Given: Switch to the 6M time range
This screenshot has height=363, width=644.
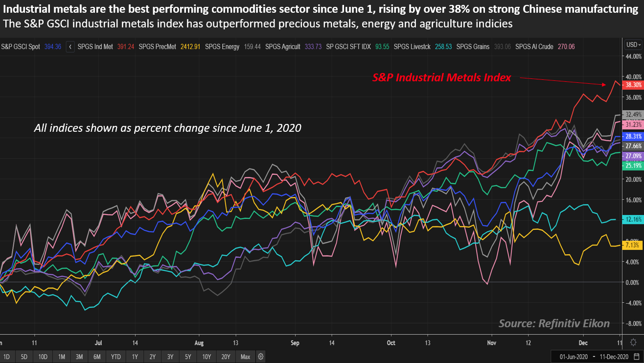Looking at the screenshot, I should [97, 356].
